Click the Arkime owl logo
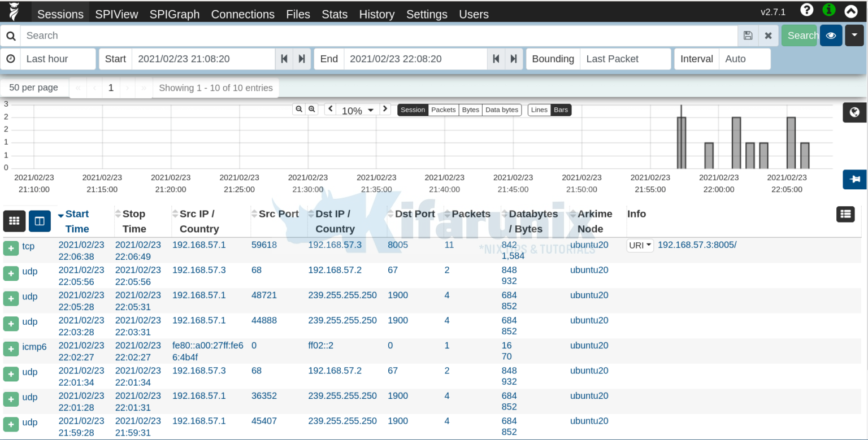 15,10
